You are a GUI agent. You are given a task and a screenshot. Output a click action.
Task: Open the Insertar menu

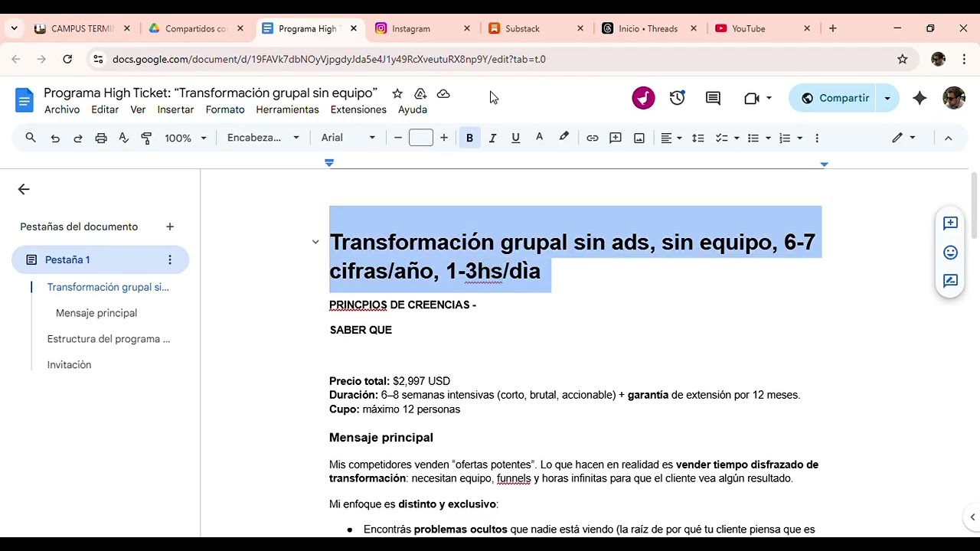[x=175, y=109]
